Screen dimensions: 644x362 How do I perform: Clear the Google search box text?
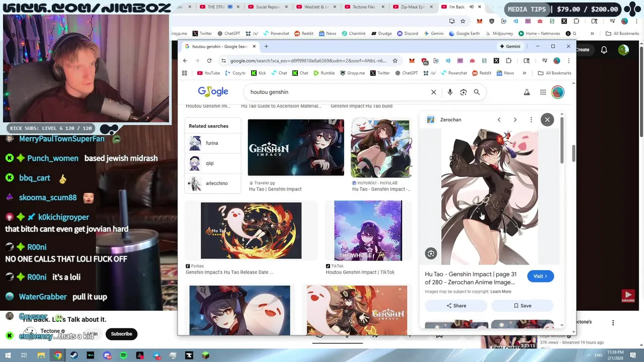tap(433, 92)
